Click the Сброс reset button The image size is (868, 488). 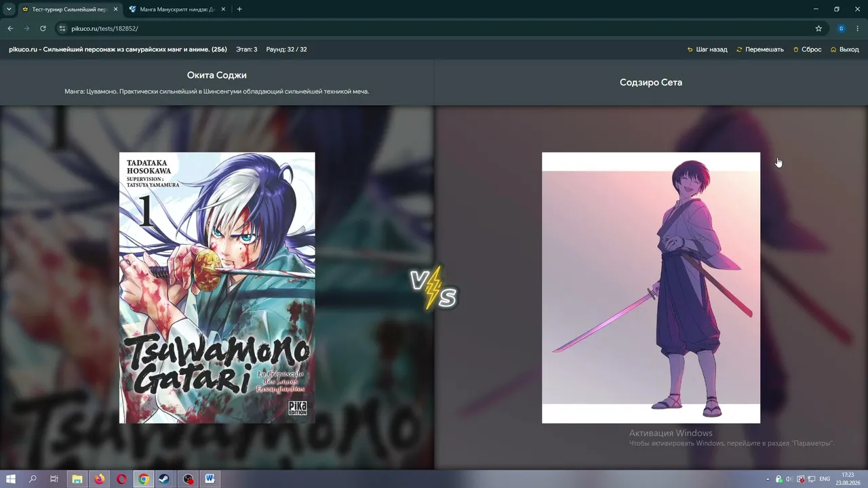coord(807,49)
